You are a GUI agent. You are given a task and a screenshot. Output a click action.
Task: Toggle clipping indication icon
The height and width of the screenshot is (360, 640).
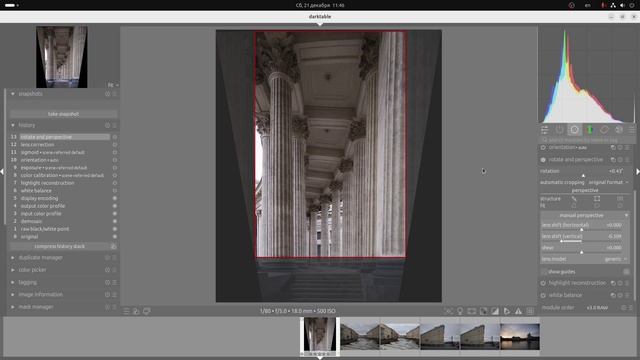coord(495,311)
